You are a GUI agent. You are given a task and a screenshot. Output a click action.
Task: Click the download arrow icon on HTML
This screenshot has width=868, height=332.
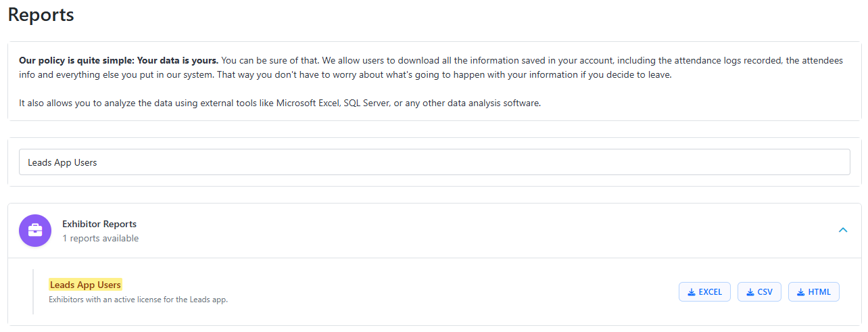pyautogui.click(x=801, y=292)
